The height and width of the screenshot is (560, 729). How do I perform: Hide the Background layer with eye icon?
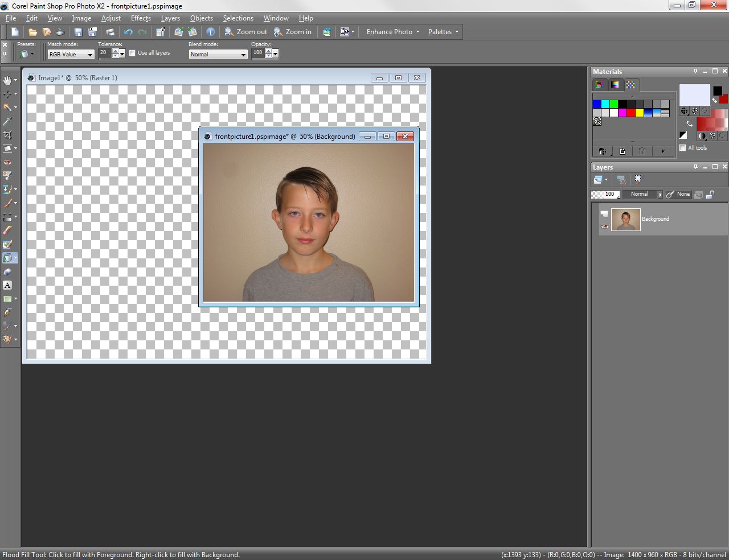click(604, 227)
